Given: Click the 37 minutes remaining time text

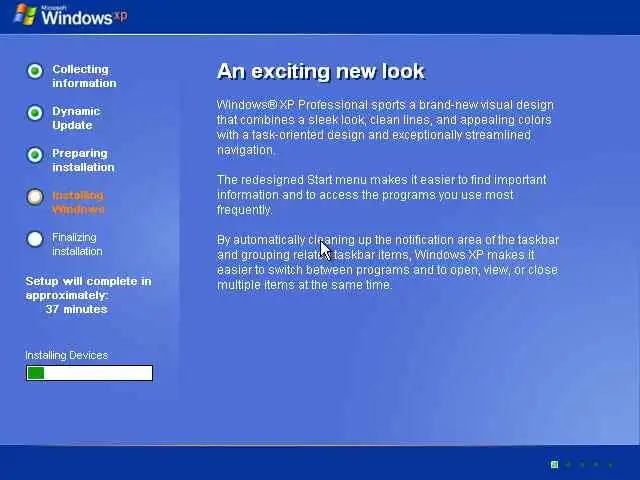Looking at the screenshot, I should pyautogui.click(x=76, y=309).
